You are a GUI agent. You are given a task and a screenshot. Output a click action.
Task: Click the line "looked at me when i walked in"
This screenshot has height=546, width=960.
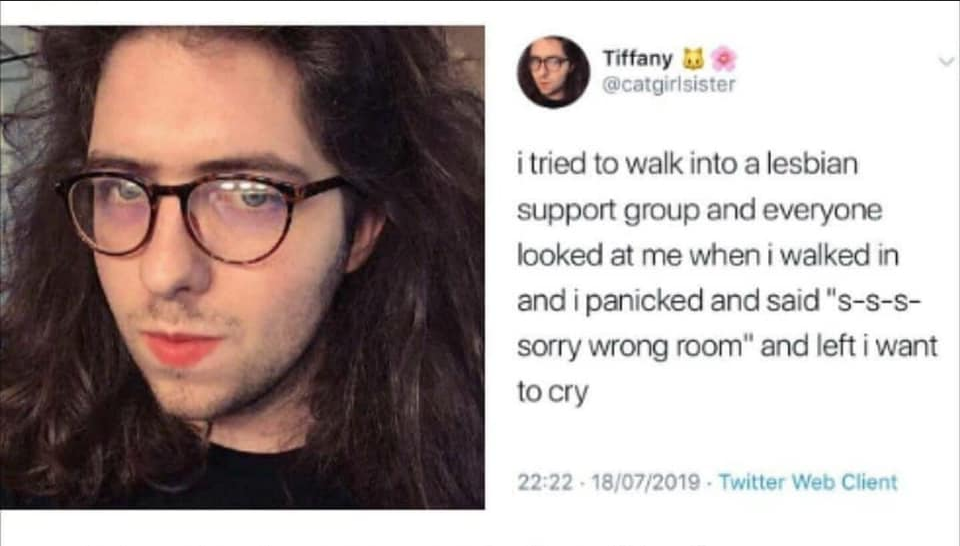[x=708, y=255]
